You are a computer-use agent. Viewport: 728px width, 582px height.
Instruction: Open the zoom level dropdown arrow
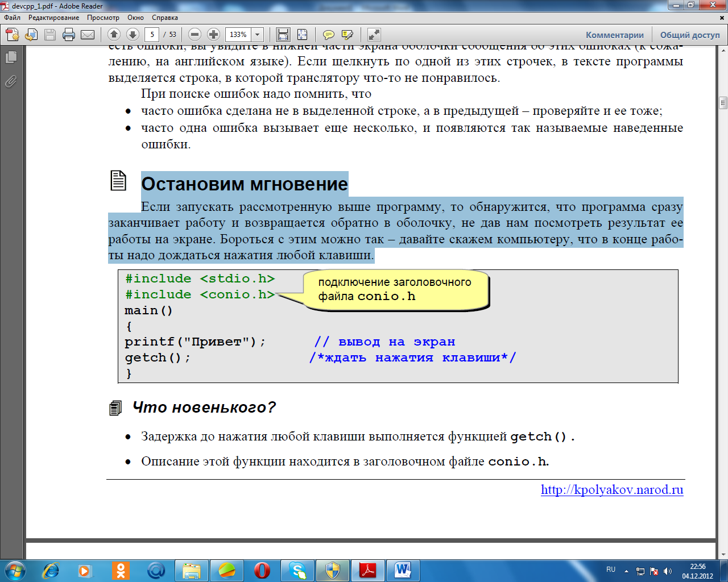257,35
